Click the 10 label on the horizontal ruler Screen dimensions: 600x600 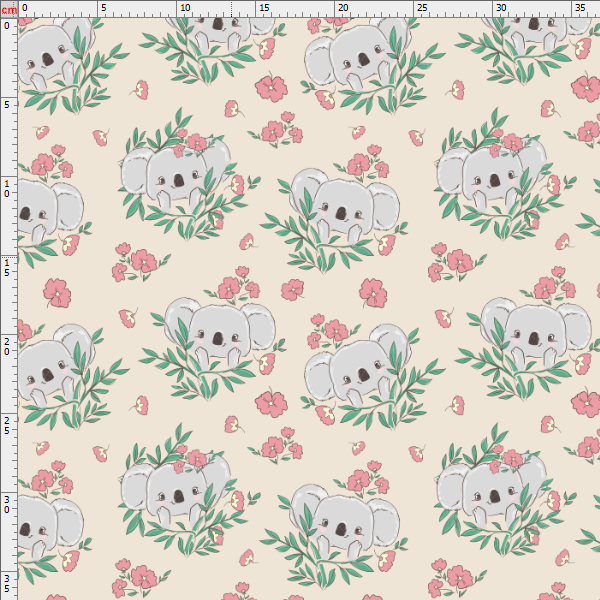[185, 7]
